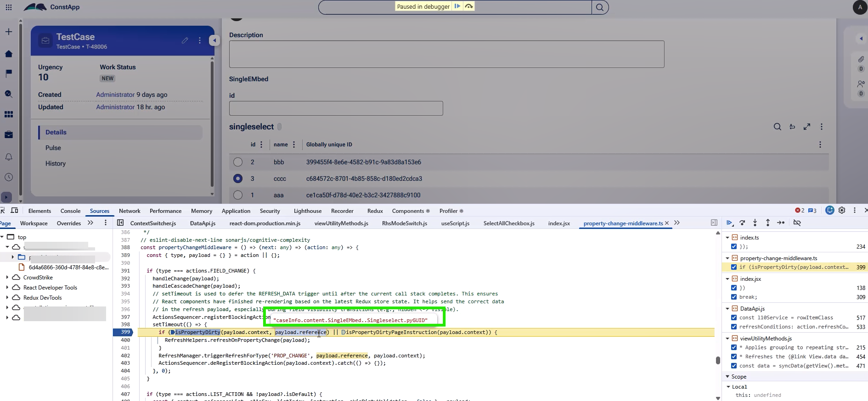Image resolution: width=868 pixels, height=401 pixels.
Task: Collapse property-change-middleware.ts breakpoint group
Action: click(x=727, y=258)
